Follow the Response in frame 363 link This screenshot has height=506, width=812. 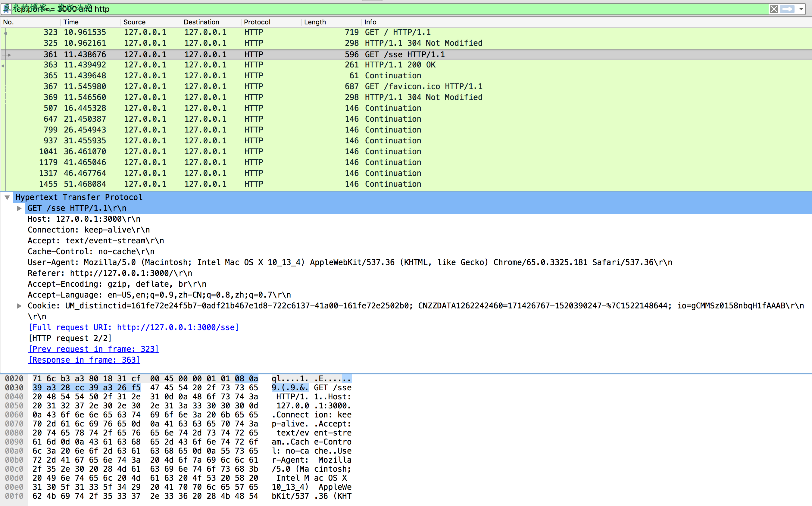pyautogui.click(x=84, y=360)
